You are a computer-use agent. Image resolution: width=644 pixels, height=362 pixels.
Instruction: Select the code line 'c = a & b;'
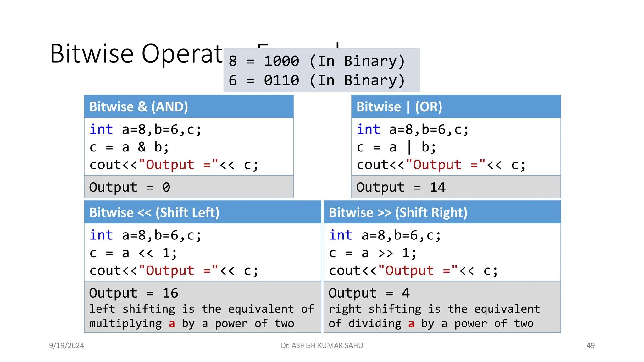(x=129, y=147)
